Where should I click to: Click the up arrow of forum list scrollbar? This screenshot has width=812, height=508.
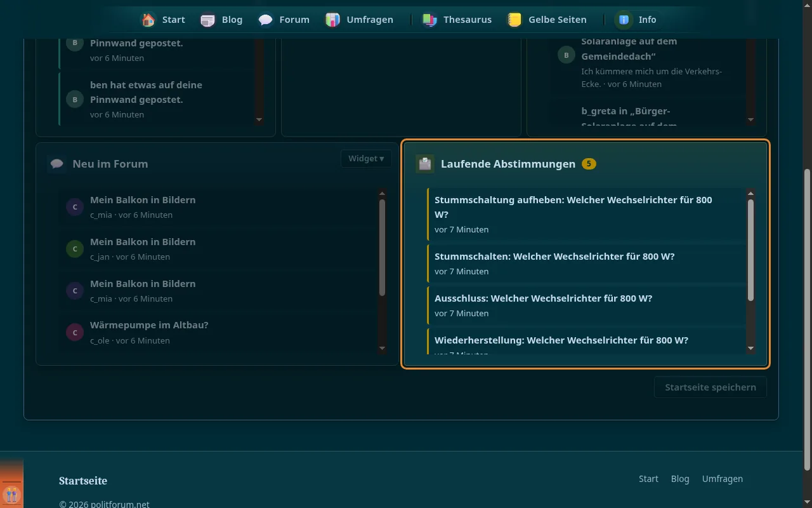pos(382,194)
